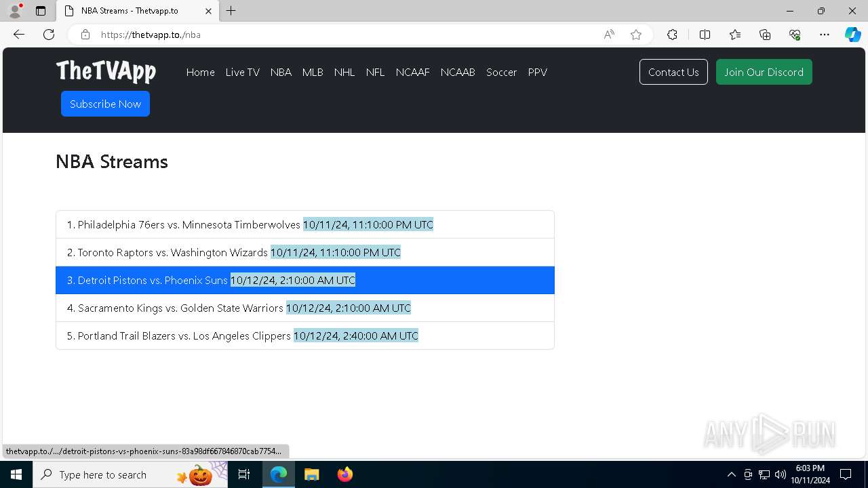Open Trail Blazers vs. Clippers stream
This screenshot has height=488, width=868.
tap(305, 335)
